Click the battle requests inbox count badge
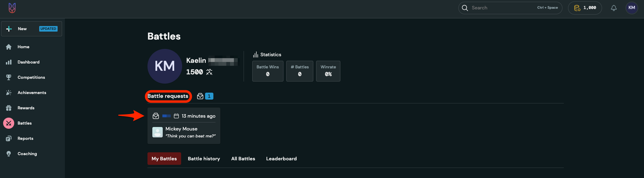 (209, 96)
